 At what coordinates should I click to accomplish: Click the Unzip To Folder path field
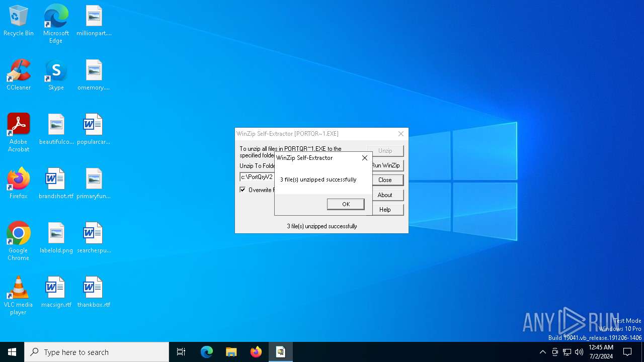(257, 177)
